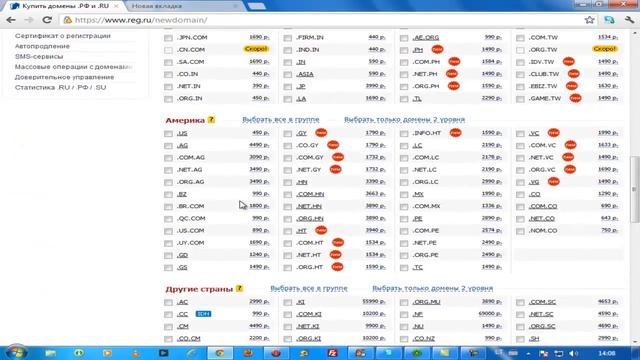Tick the .INFO.HT checkbox
640x360 pixels.
404,133
